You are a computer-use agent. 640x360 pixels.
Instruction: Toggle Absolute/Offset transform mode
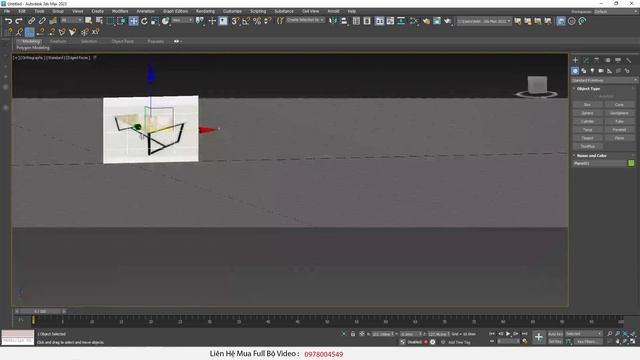(362, 334)
